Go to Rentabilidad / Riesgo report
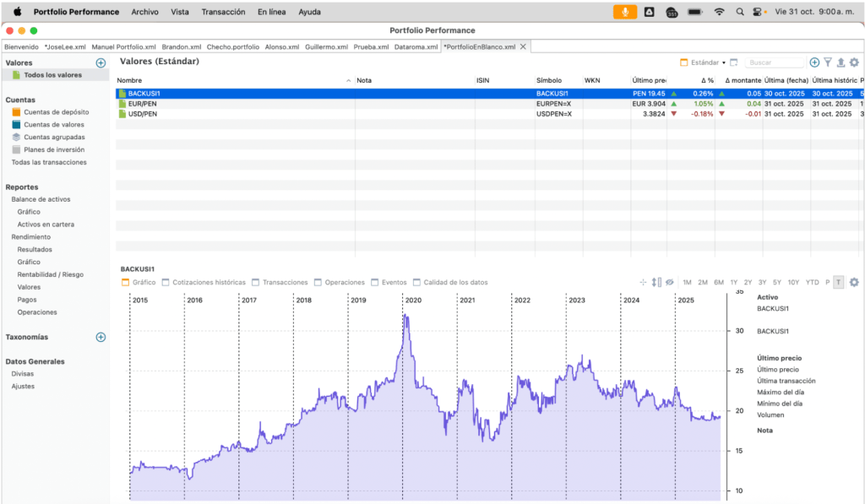This screenshot has width=865, height=504. [x=50, y=274]
